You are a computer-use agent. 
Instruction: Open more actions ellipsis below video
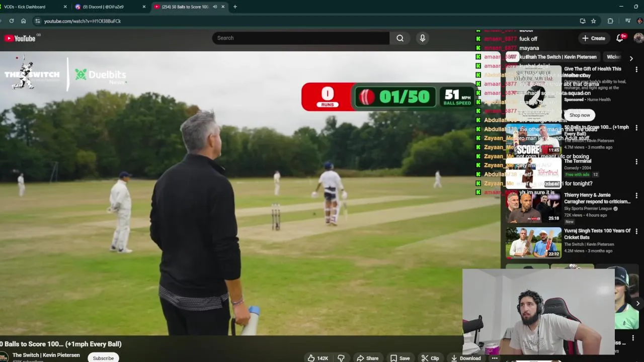tap(495, 358)
